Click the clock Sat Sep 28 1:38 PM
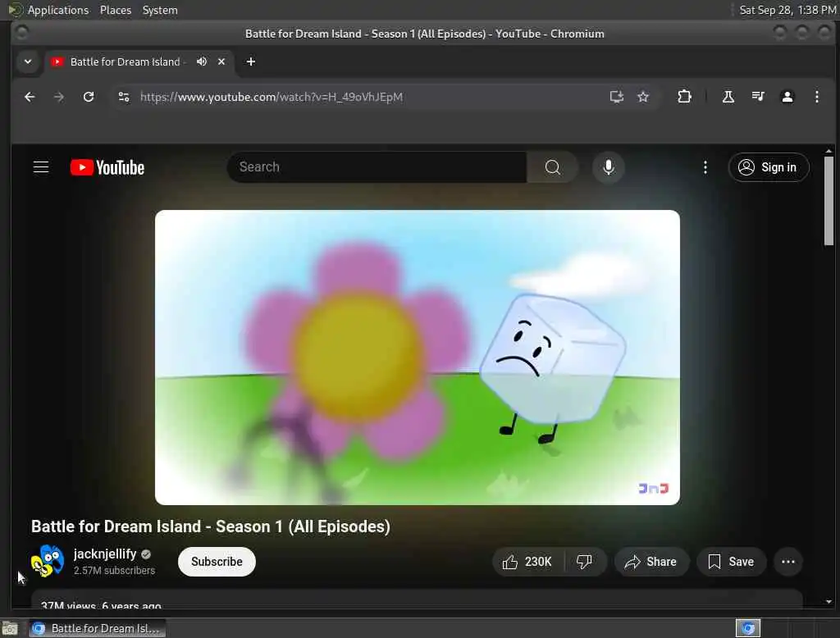This screenshot has width=840, height=638. (x=787, y=10)
